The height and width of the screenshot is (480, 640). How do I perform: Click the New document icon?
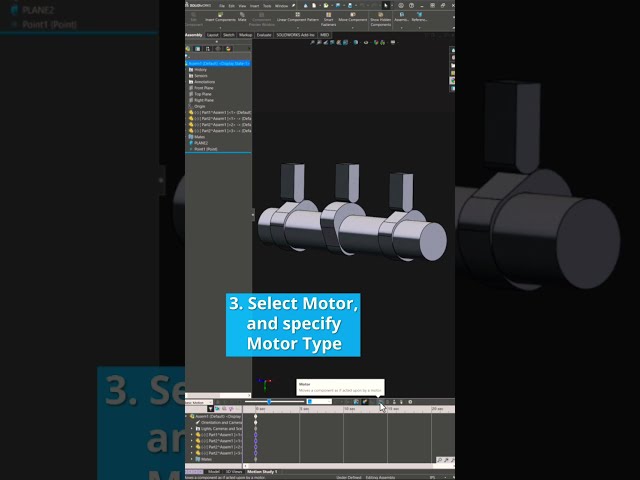[314, 5]
